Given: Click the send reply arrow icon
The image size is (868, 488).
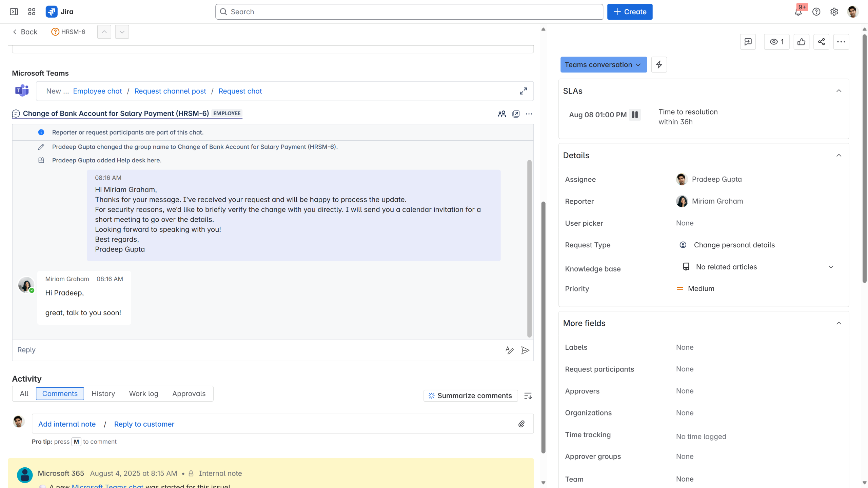Looking at the screenshot, I should pos(525,350).
